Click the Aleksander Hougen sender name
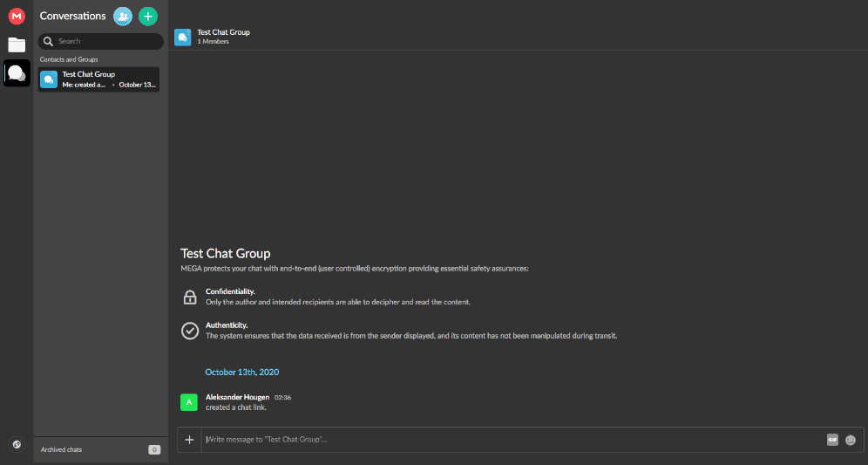This screenshot has height=465, width=868. [237, 397]
